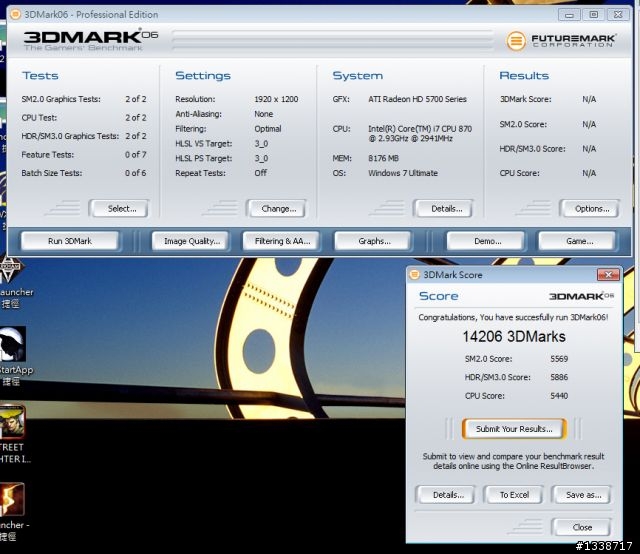
Task: Click the 14206 3DMarks score text
Action: pos(514,337)
